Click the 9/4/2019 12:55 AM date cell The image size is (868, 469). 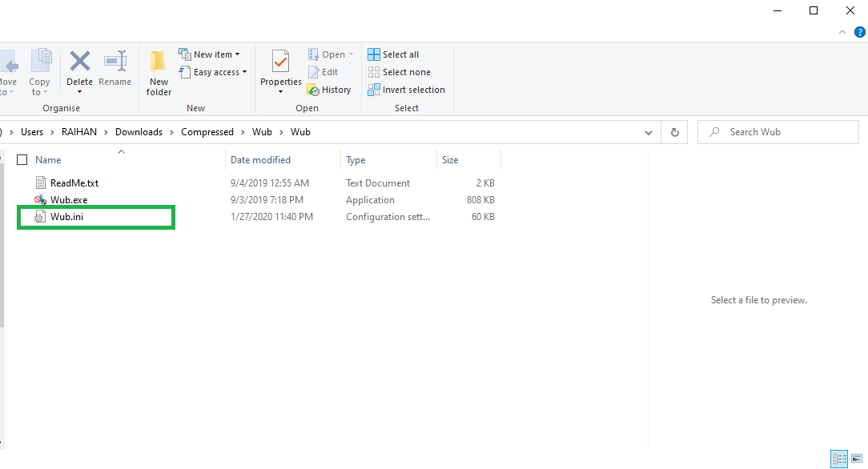270,183
